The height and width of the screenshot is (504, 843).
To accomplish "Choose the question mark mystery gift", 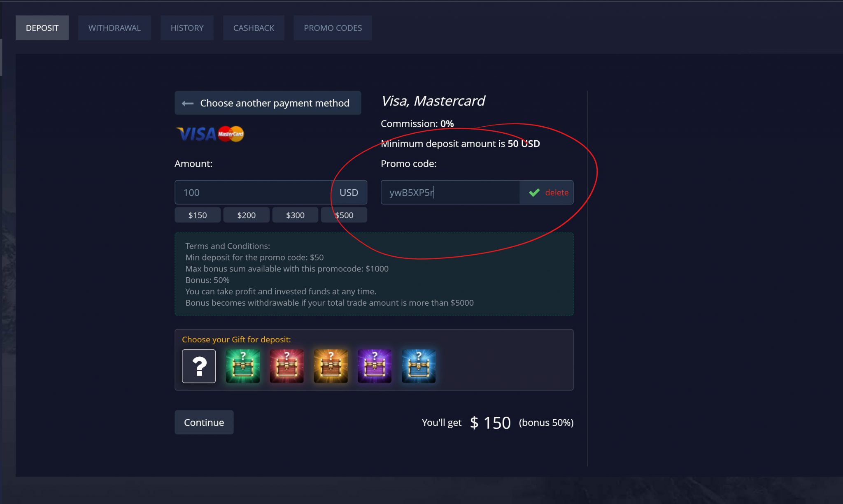I will coord(199,366).
